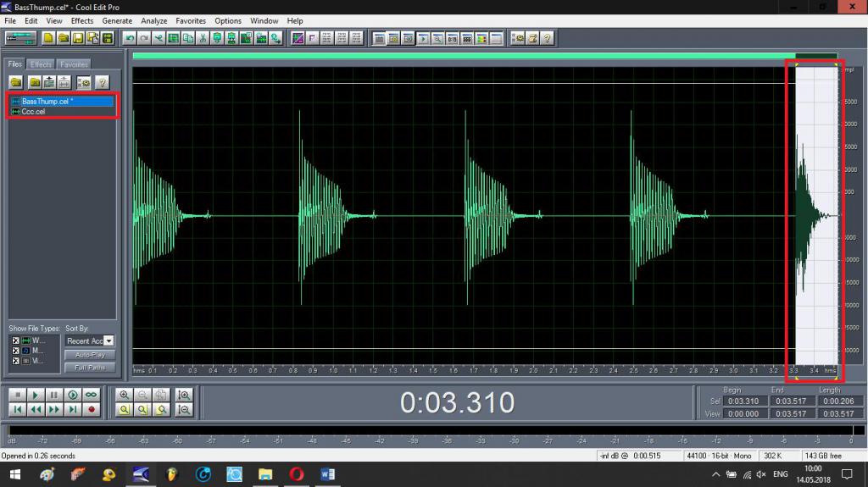Open the Options menu

[227, 21]
